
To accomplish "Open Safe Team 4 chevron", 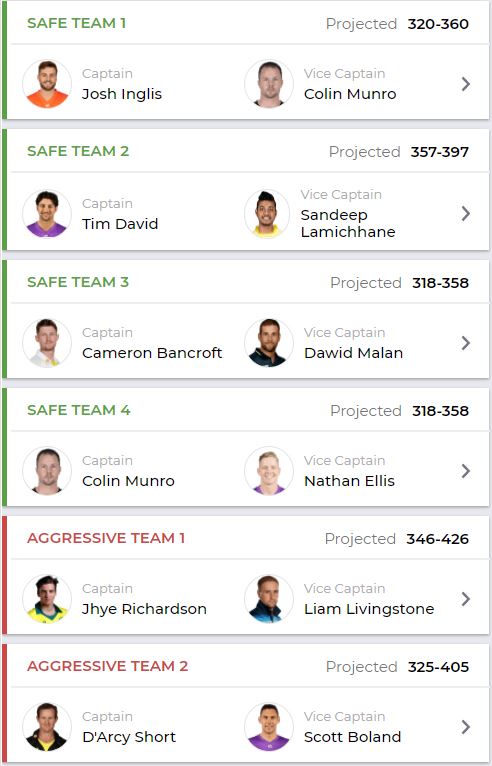I will [466, 471].
